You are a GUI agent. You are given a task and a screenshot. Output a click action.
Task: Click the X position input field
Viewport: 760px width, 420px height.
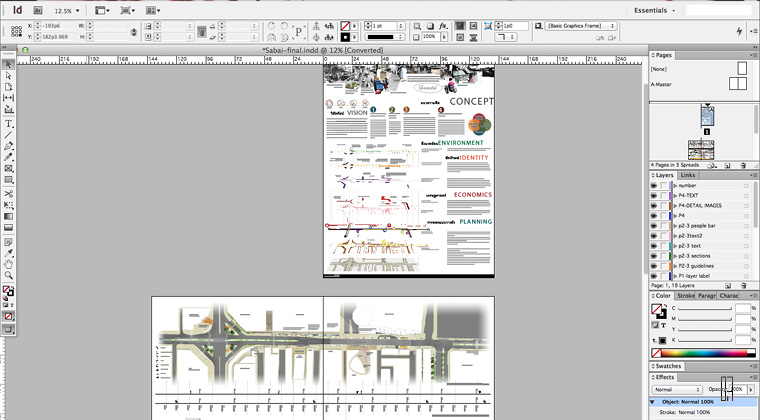tap(57, 26)
